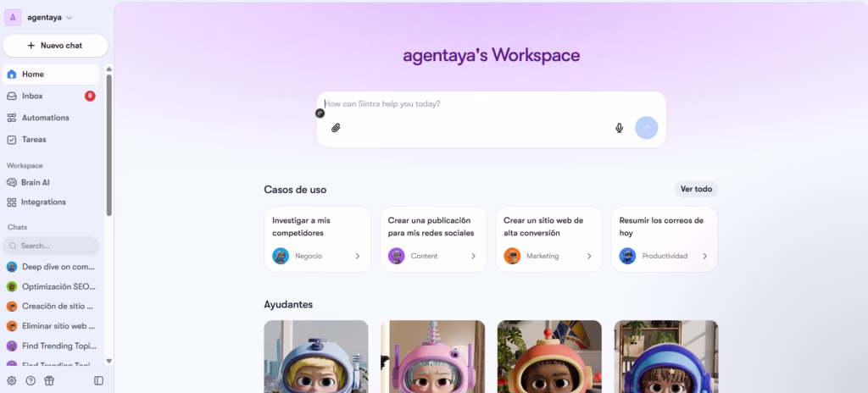Activate the microphone voice input icon

pos(620,128)
